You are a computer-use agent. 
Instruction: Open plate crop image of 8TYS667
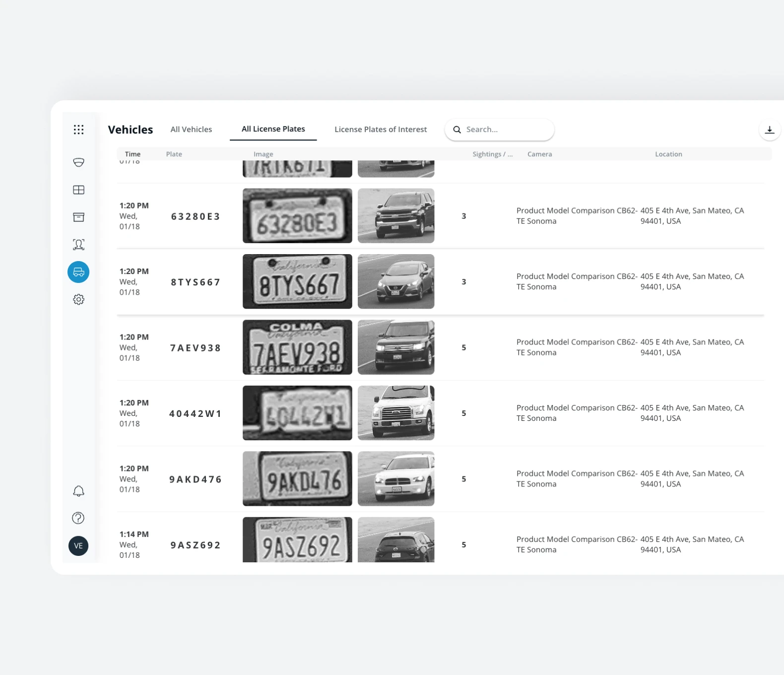297,281
